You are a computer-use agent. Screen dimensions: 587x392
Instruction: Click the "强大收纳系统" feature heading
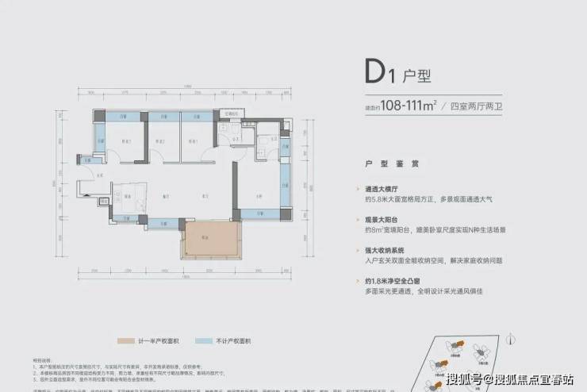tap(385, 251)
